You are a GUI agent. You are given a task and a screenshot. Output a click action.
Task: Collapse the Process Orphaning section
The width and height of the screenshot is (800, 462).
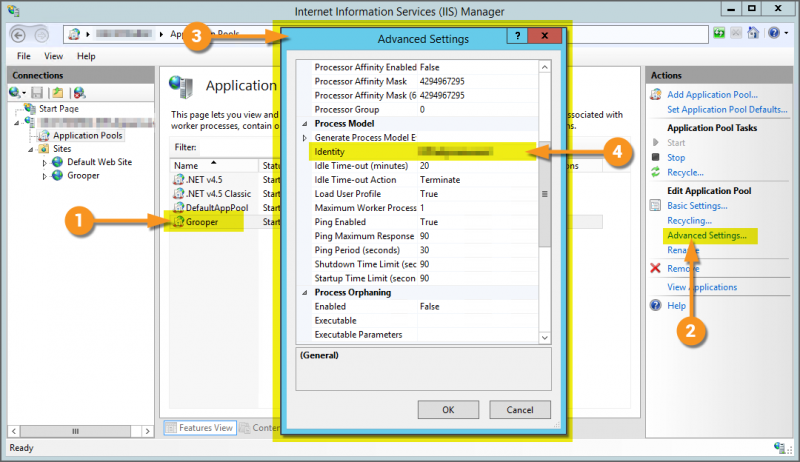coord(305,293)
